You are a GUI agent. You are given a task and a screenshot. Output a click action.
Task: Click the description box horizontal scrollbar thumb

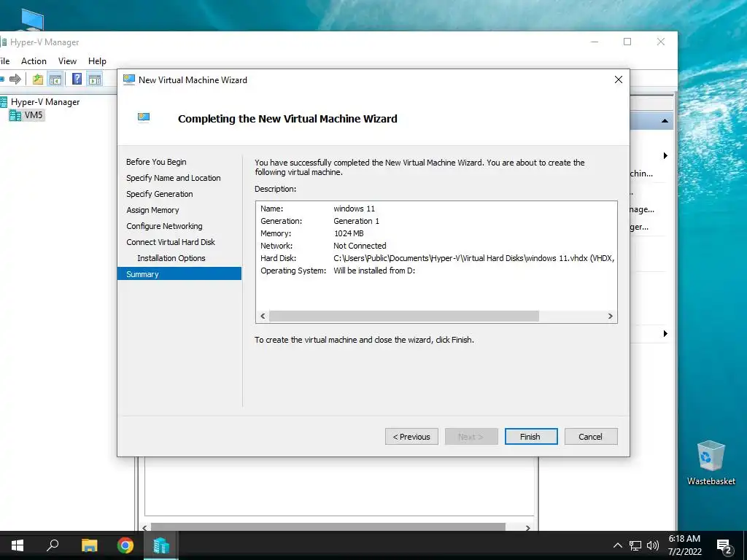point(404,316)
